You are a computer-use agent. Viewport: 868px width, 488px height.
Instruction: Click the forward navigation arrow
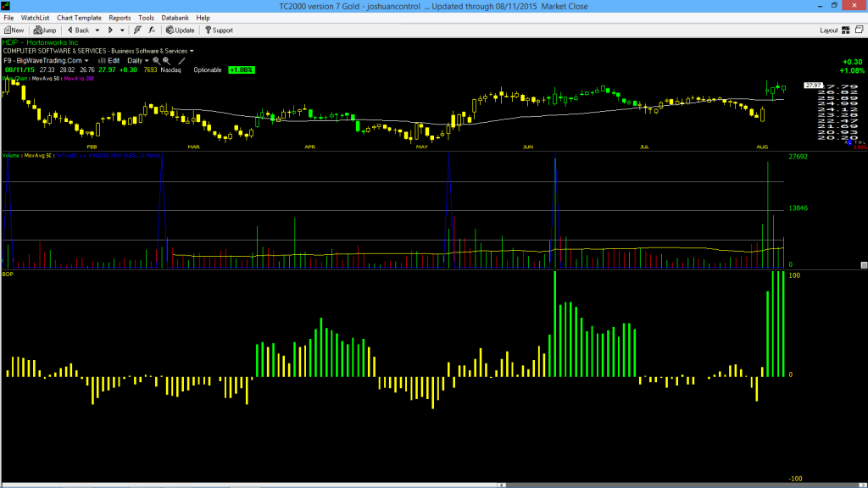pos(110,30)
